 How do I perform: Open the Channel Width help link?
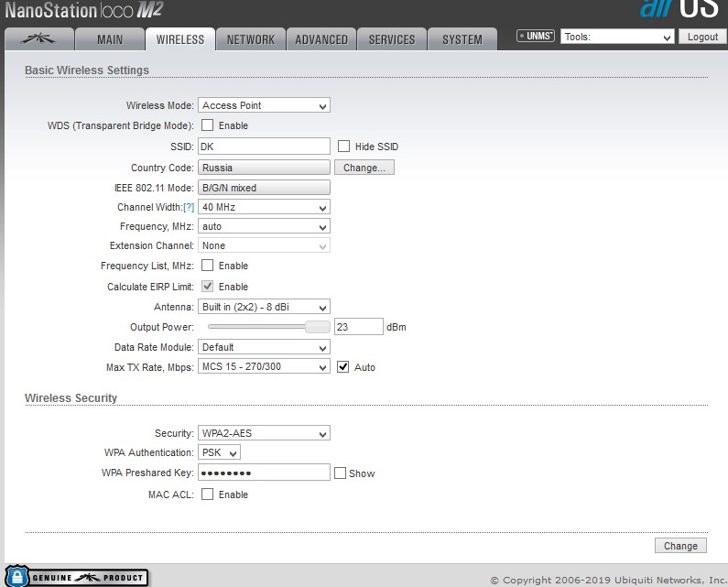point(189,207)
